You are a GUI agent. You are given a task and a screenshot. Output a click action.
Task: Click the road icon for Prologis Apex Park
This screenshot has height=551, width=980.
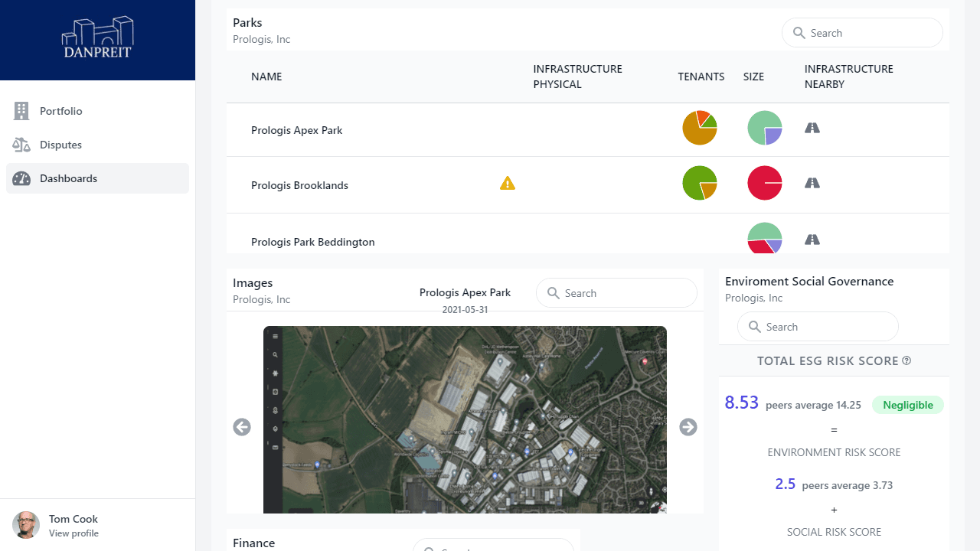click(812, 128)
